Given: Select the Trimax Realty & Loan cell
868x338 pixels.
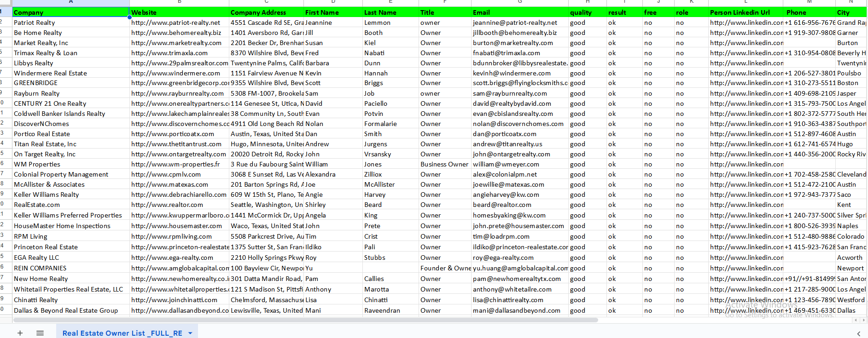Looking at the screenshot, I should tap(71, 53).
